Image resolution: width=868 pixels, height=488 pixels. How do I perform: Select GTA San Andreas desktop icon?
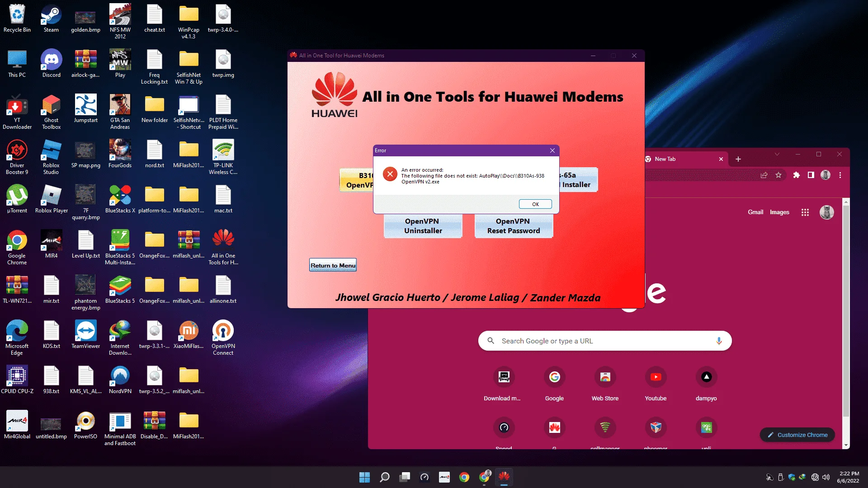120,112
